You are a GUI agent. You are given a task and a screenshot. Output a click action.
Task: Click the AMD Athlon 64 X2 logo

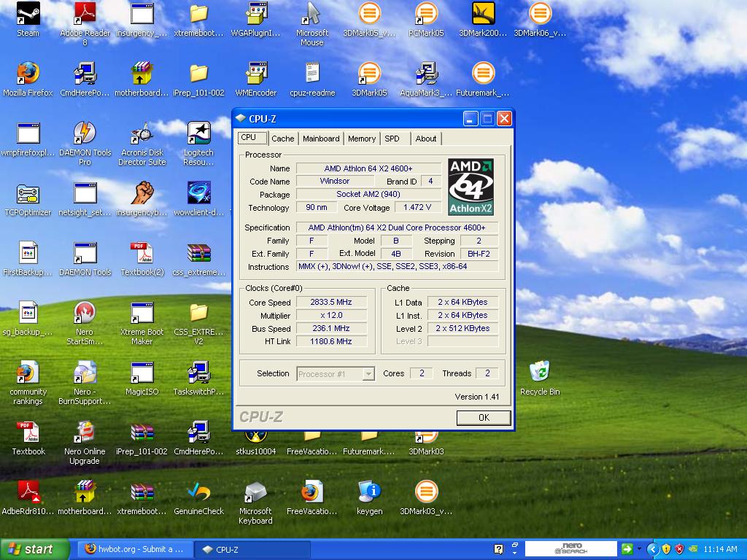tap(471, 187)
